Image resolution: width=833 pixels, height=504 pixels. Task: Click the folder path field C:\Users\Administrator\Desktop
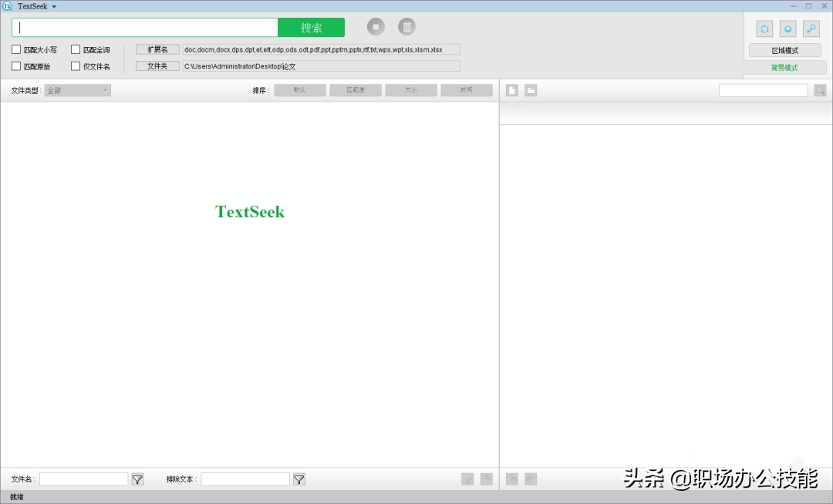coord(322,66)
